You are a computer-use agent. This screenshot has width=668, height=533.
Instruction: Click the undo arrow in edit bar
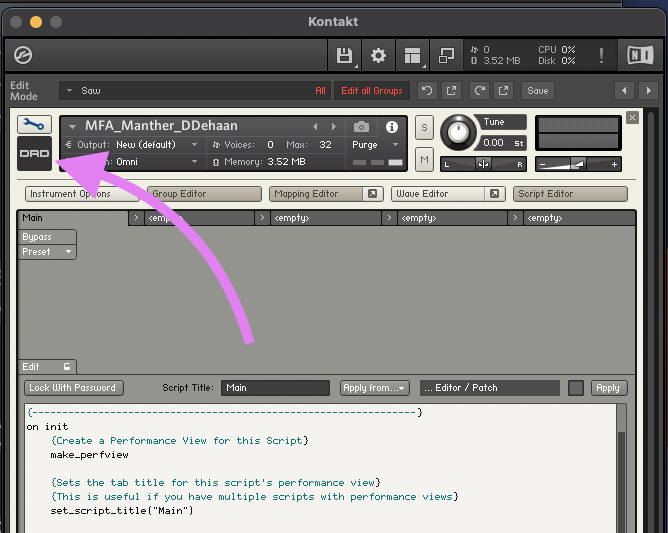[x=427, y=90]
